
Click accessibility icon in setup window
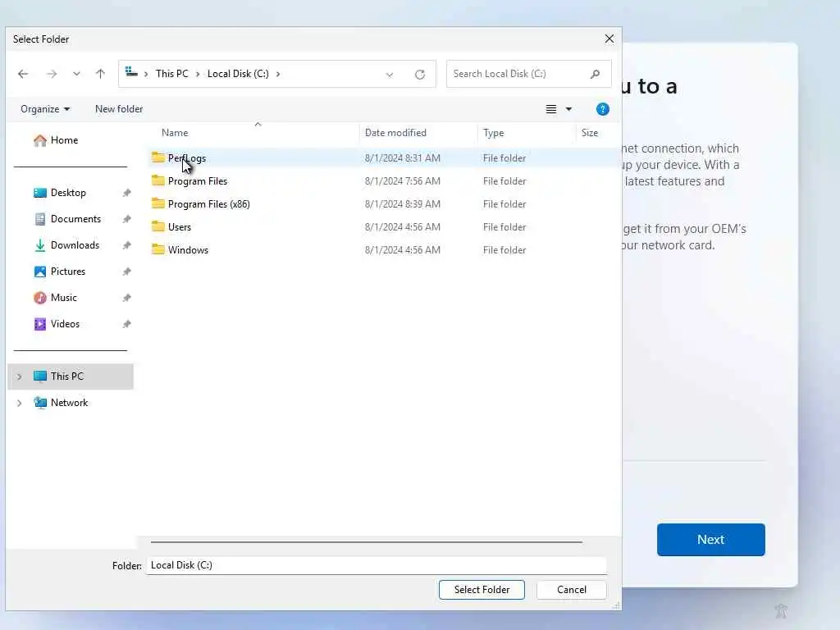coord(781,610)
